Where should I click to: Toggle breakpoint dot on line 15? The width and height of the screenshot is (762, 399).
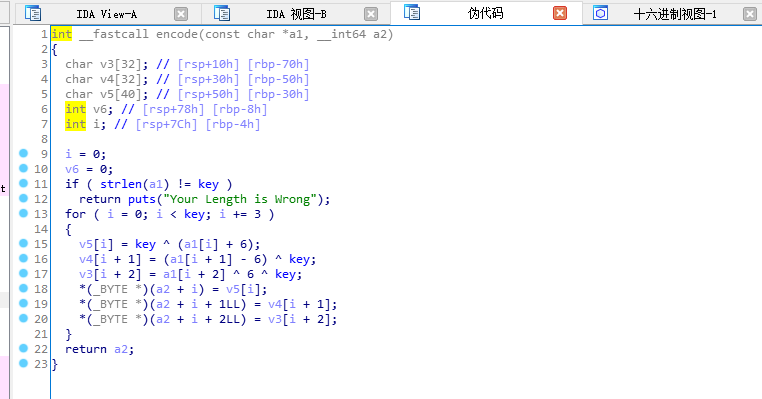pos(23,243)
